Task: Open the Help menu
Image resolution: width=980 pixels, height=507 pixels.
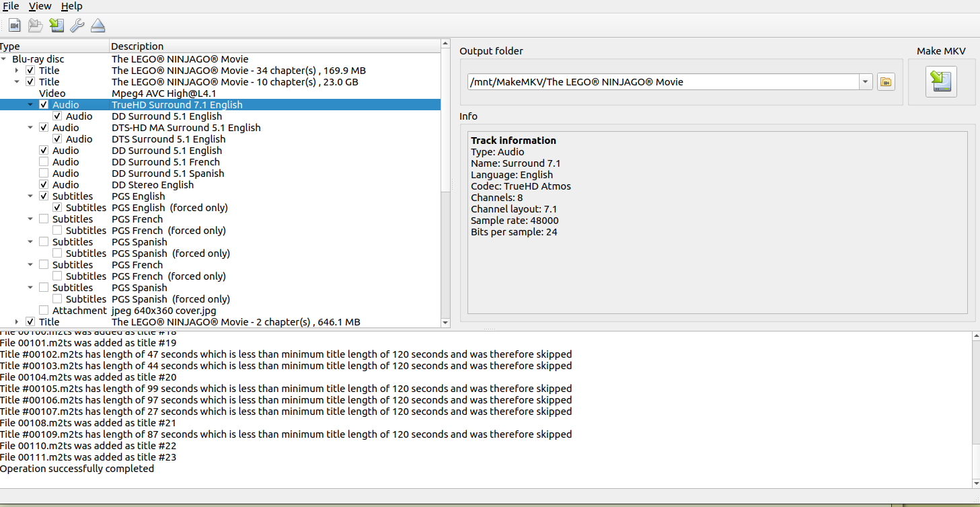Action: 71,6
